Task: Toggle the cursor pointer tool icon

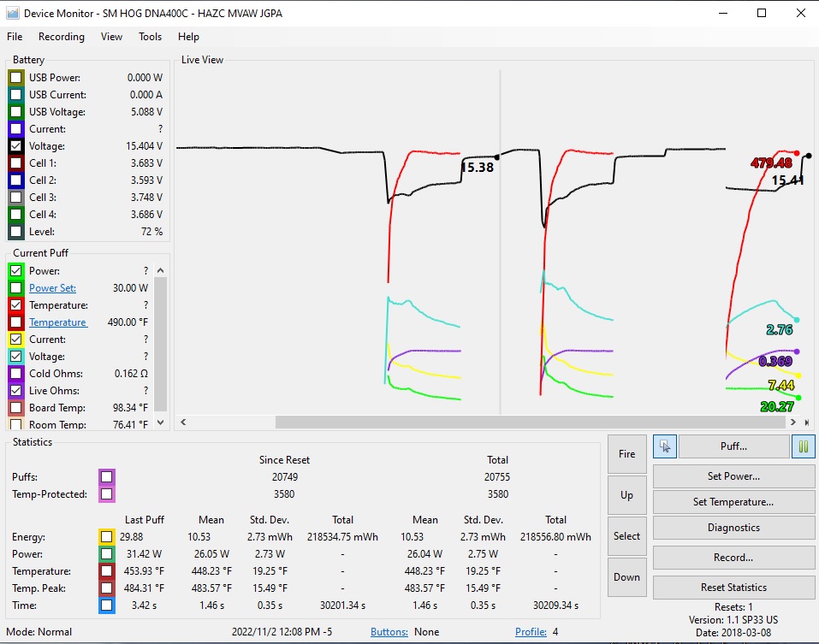Action: pos(665,446)
